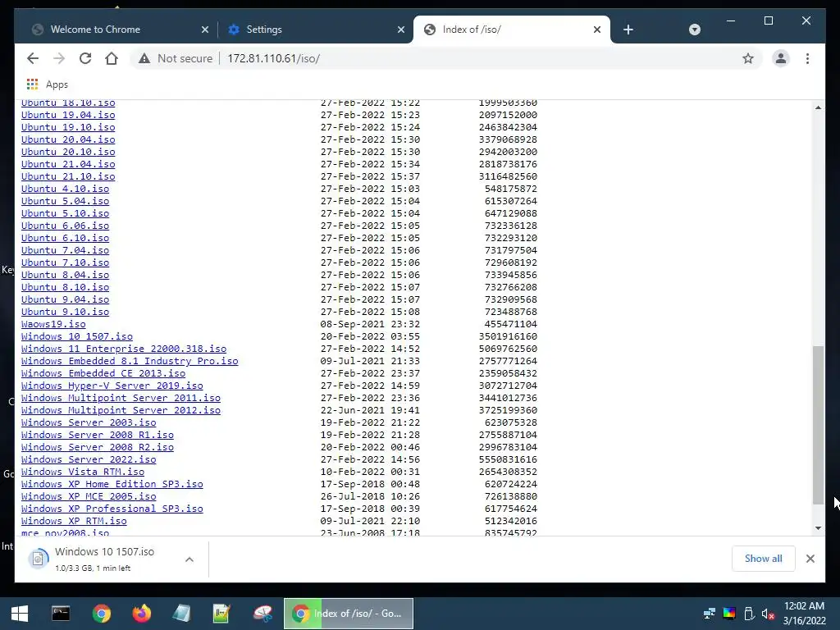The height and width of the screenshot is (630, 840).
Task: Click the muted volume tray icon
Action: point(768,614)
